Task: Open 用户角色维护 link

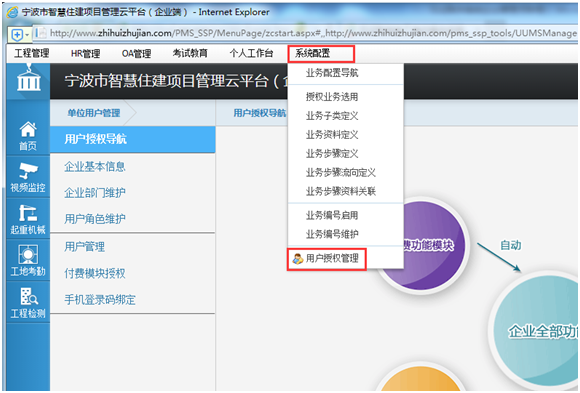Action: (x=95, y=219)
